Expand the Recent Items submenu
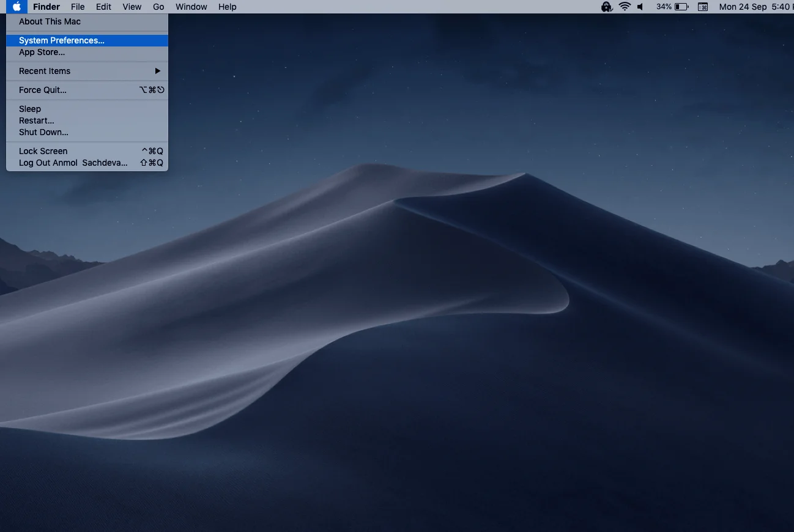Viewport: 794px width, 532px height. click(87, 71)
